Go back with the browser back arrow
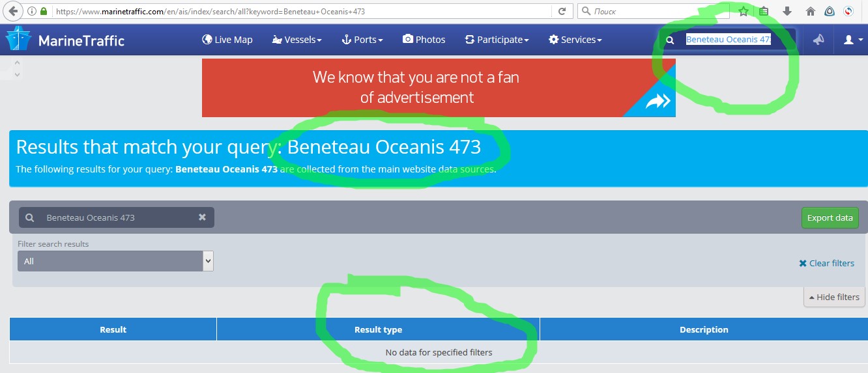868x373 pixels. coord(13,11)
